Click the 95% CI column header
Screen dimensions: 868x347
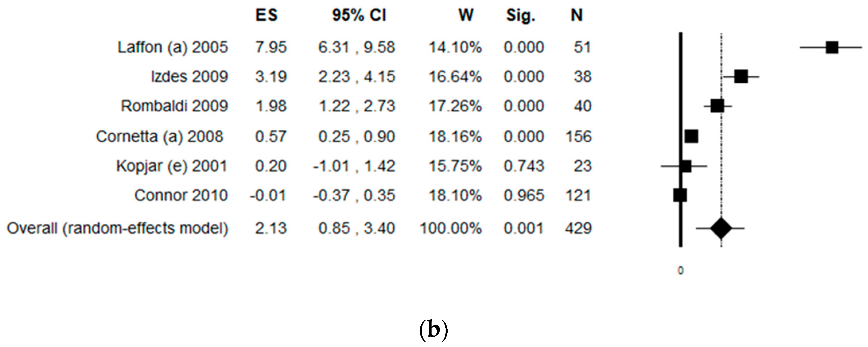pyautogui.click(x=359, y=15)
